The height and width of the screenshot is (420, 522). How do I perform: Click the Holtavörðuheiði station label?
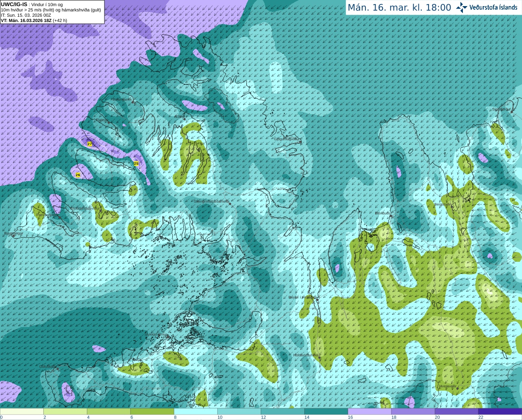[306, 355]
